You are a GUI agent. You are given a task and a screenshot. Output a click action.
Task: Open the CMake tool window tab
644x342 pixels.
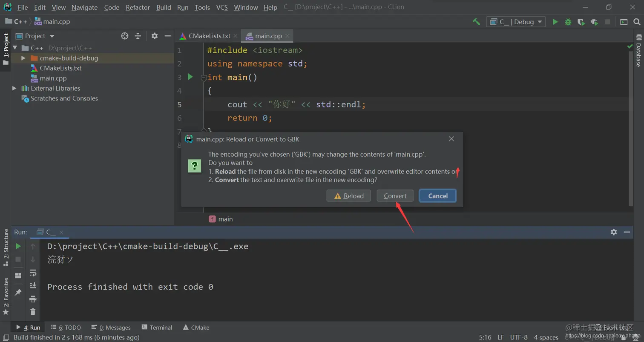pyautogui.click(x=196, y=328)
